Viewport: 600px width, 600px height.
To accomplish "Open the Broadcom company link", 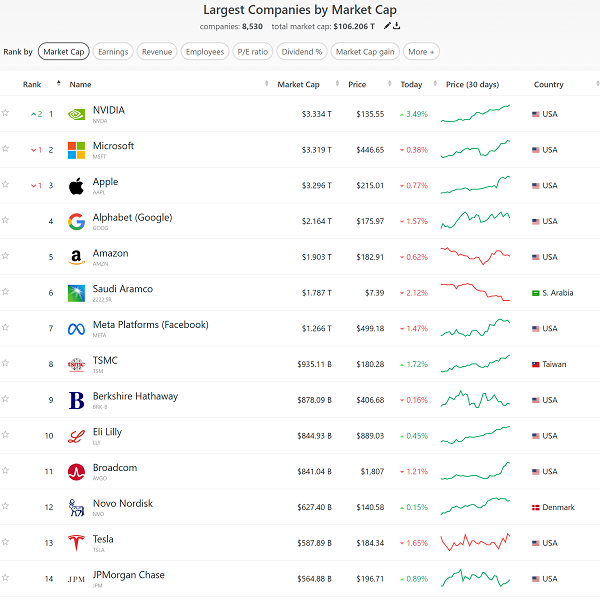I will (115, 468).
